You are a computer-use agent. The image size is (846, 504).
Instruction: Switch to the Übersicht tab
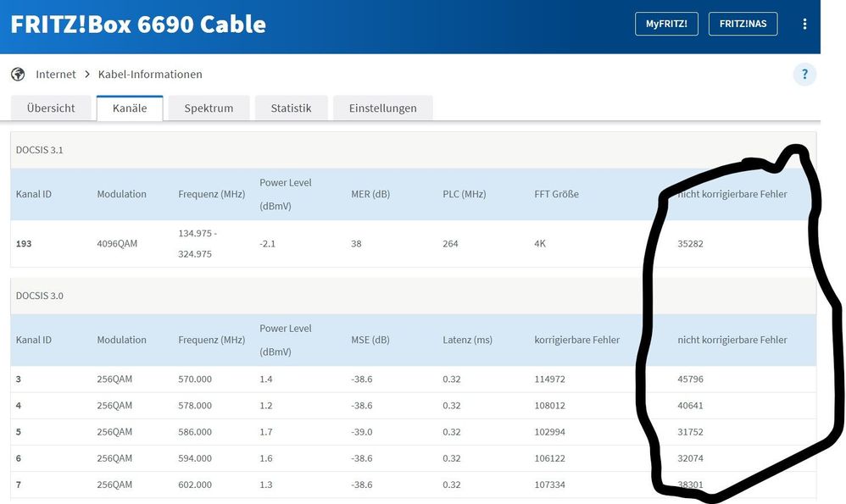coord(51,108)
